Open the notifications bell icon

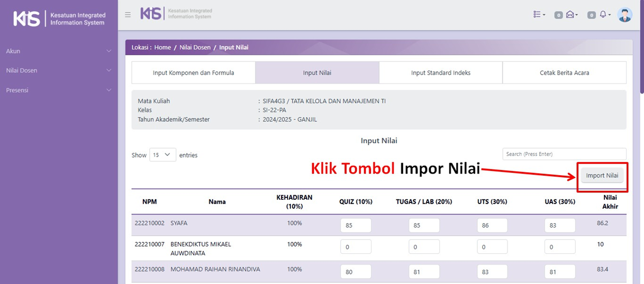click(x=604, y=15)
